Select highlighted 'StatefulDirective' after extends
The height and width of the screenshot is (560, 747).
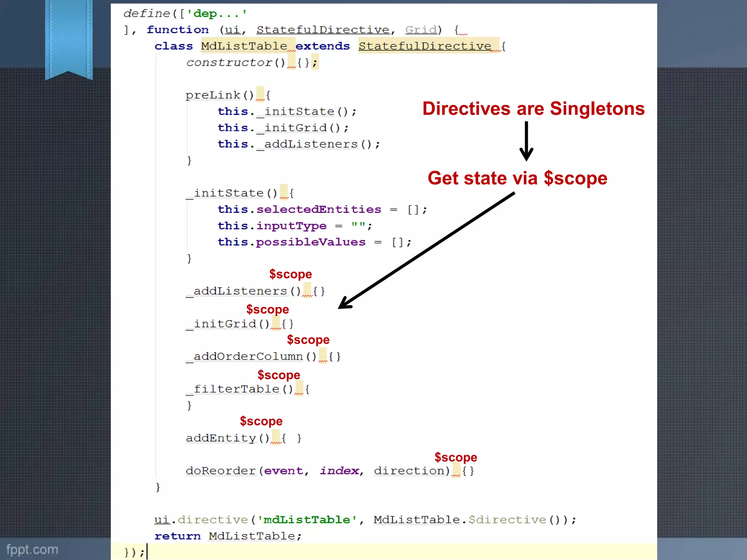click(425, 46)
